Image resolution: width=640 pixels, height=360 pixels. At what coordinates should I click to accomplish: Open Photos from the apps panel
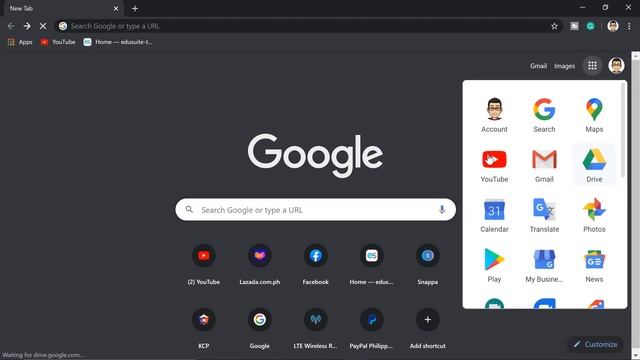click(594, 215)
